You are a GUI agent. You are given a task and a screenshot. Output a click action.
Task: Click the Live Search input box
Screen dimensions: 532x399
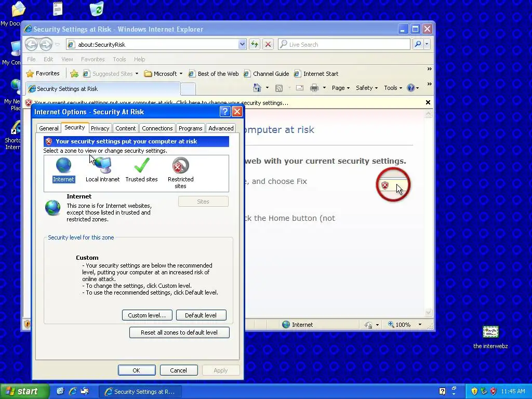point(344,45)
